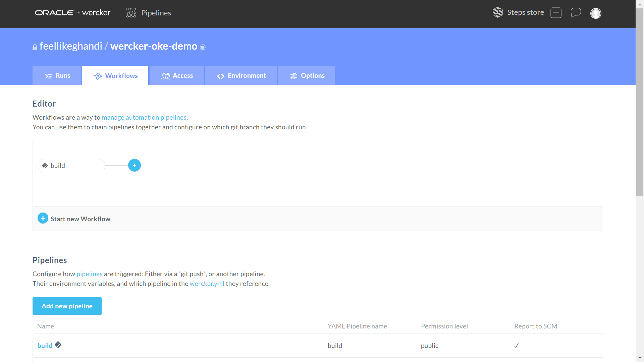Viewport: 644px width, 362px height.
Task: Switch to the Runs tab
Action: coord(57,76)
